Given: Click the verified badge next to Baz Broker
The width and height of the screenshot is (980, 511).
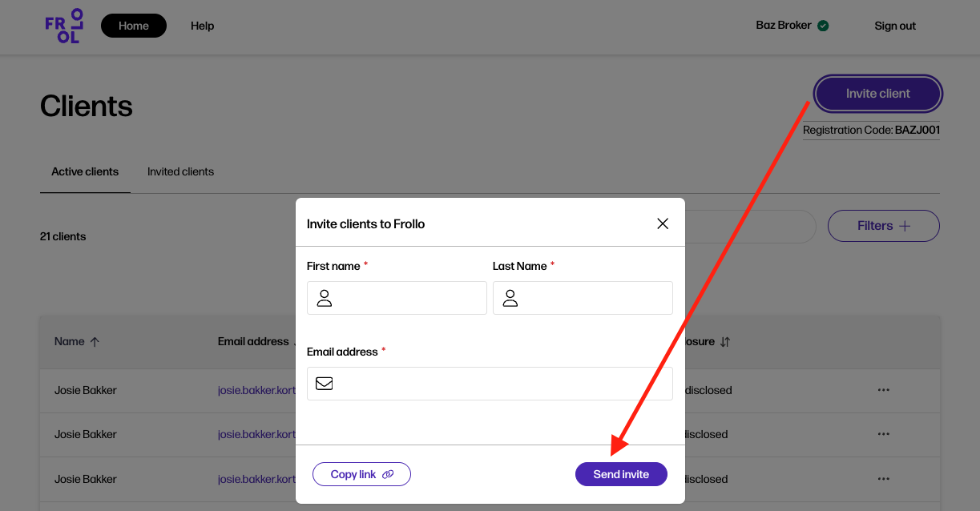Looking at the screenshot, I should point(823,26).
